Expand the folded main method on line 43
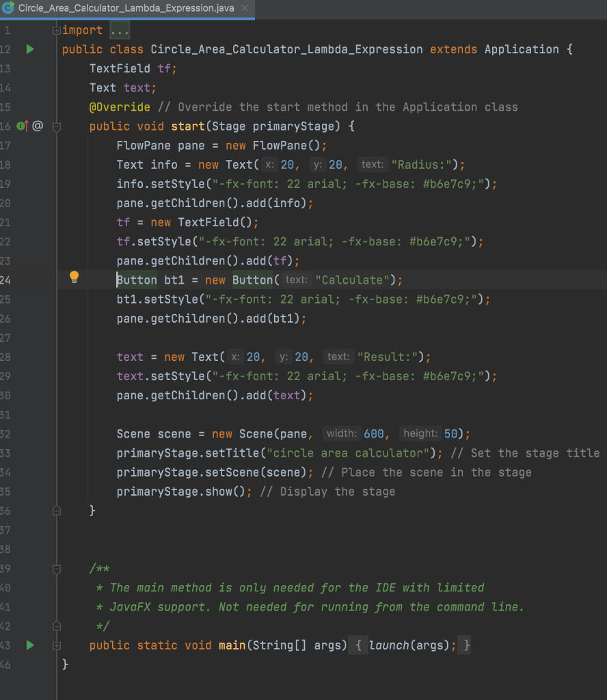The width and height of the screenshot is (607, 700). (x=57, y=645)
